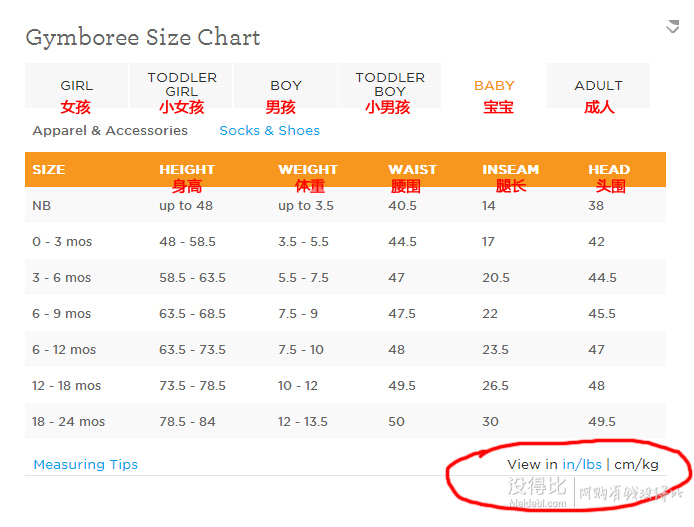This screenshot has height=527, width=694.
Task: Open the TODDLER BOY tab
Action: pyautogui.click(x=389, y=85)
